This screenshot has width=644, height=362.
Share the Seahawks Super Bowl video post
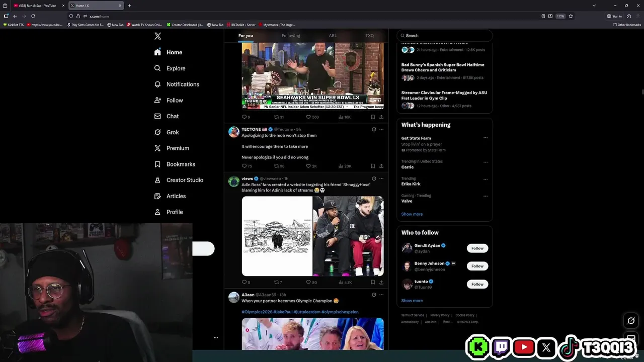pyautogui.click(x=381, y=117)
